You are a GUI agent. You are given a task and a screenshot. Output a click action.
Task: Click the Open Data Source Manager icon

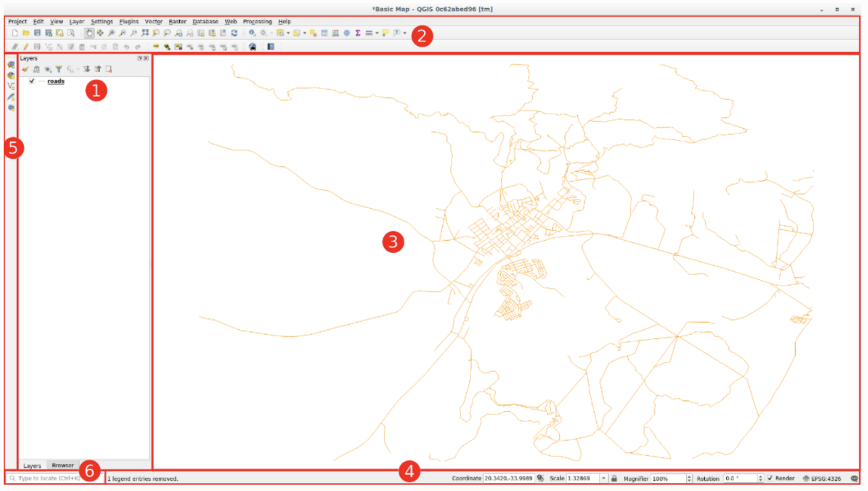point(11,64)
